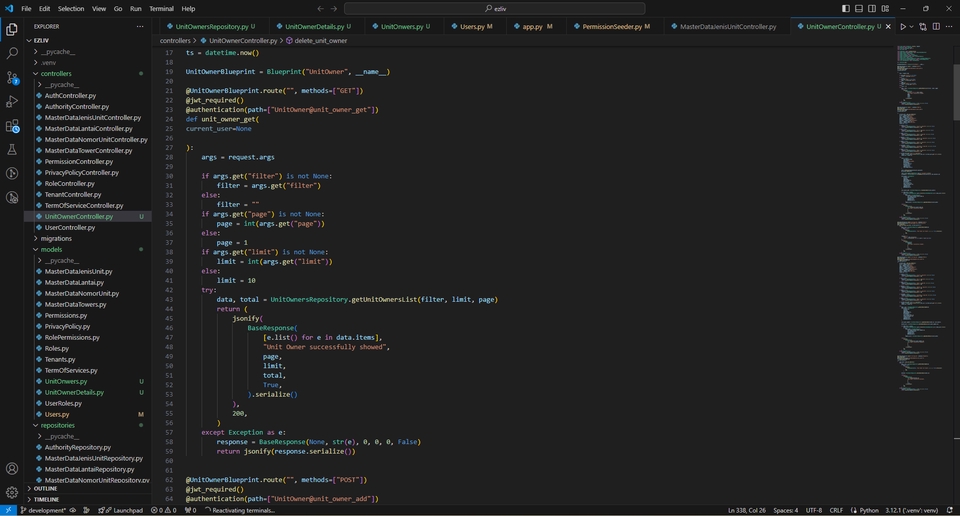Close the UnitOwnerController.py tab
Screen dimensions: 960x516
coord(888,26)
